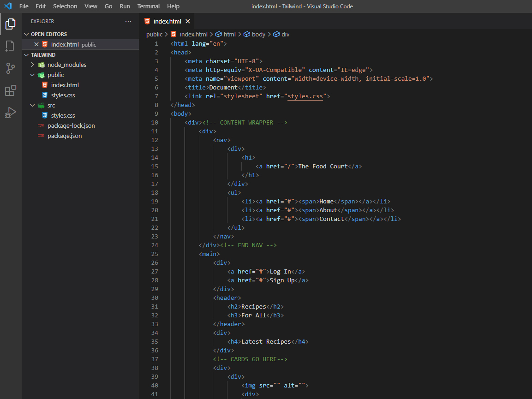
Task: Open package-lock.json in the explorer
Action: 71,126
